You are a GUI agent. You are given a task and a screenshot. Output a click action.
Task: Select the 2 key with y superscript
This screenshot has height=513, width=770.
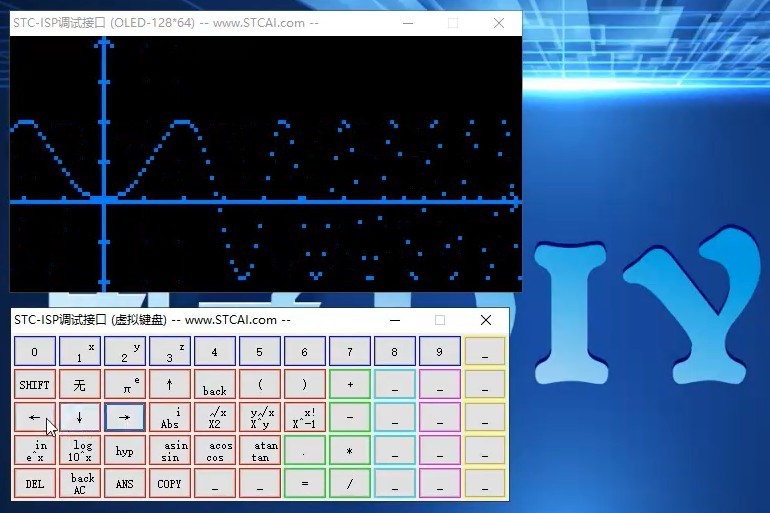coord(125,351)
